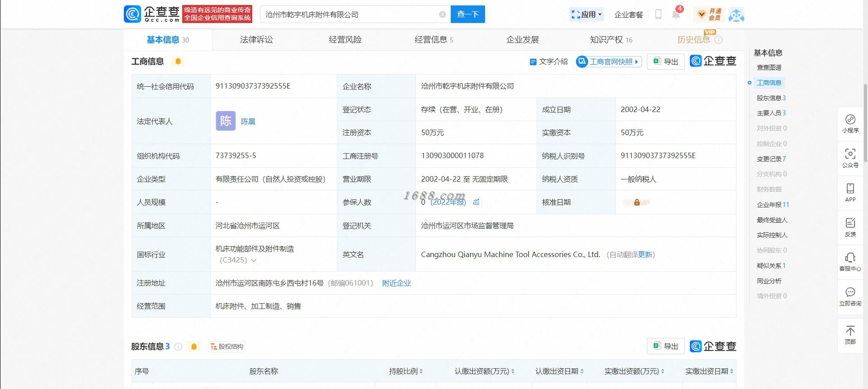
Task: Open 工商官网快照 snapshot
Action: click(609, 61)
